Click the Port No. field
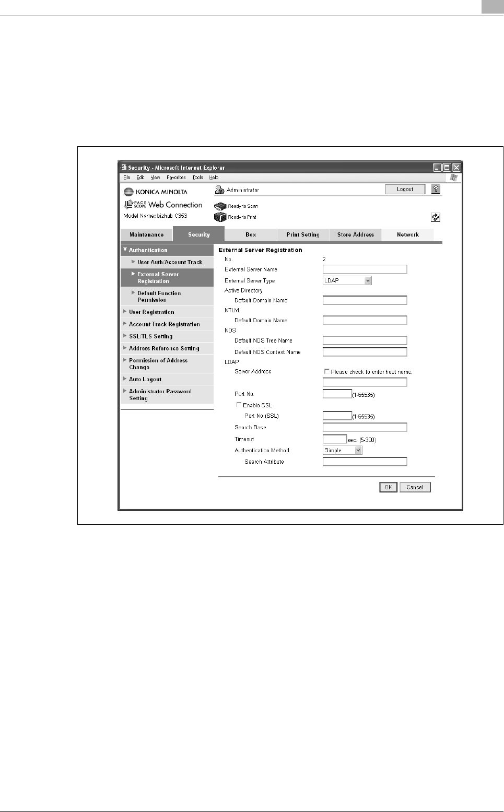This screenshot has height=812, width=504. pyautogui.click(x=337, y=394)
